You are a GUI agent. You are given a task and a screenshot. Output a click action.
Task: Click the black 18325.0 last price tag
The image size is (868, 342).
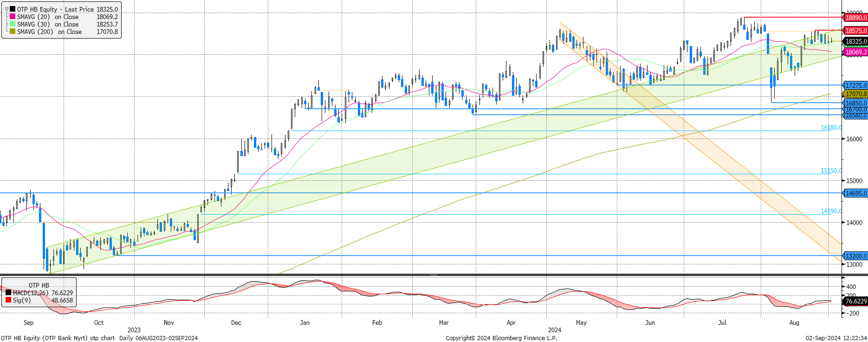855,41
